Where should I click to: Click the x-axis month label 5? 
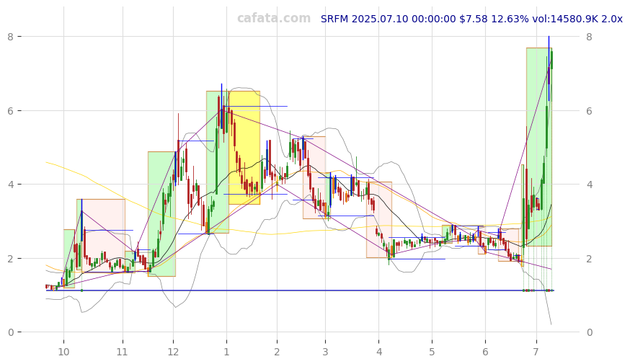coord(432,352)
